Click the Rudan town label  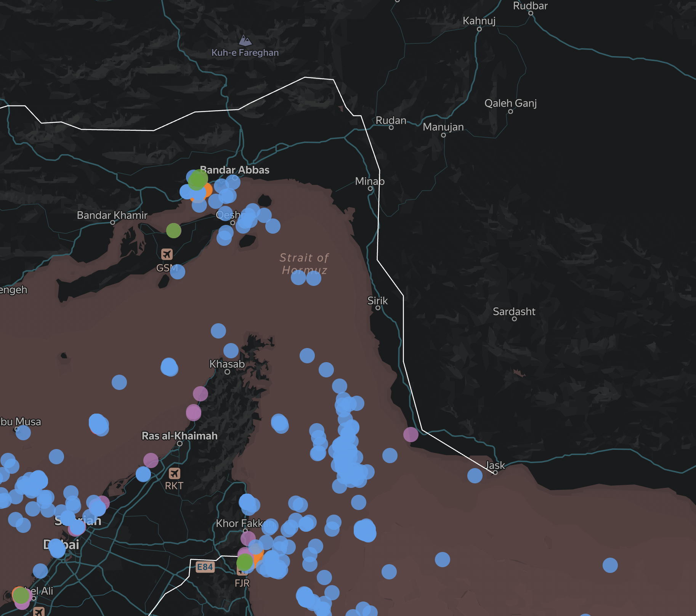(x=391, y=120)
